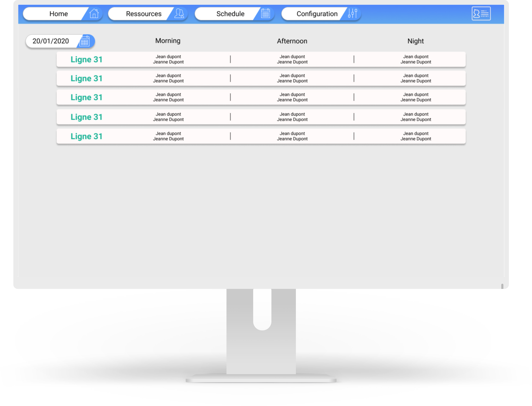Click night staff names in first row

coord(416,59)
